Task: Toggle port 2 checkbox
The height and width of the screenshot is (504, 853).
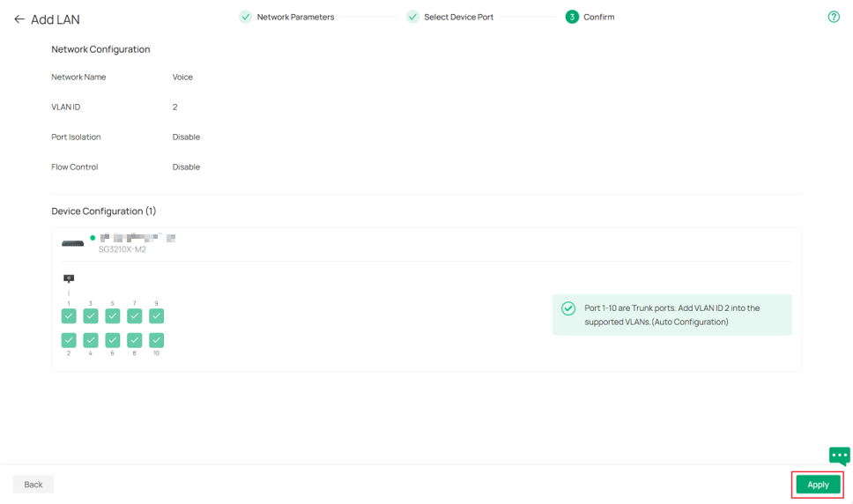Action: click(69, 340)
